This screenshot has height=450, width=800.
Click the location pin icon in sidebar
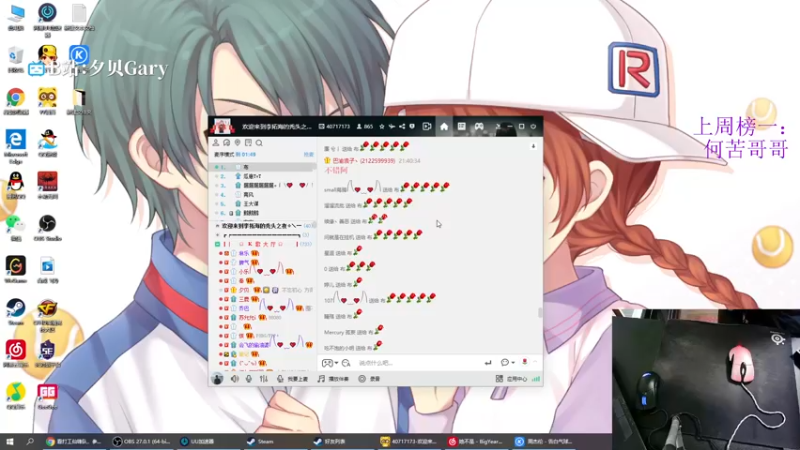pyautogui.click(x=237, y=143)
